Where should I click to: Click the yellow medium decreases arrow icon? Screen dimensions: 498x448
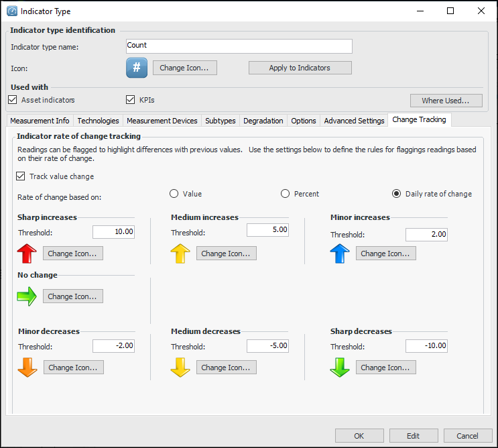(180, 368)
